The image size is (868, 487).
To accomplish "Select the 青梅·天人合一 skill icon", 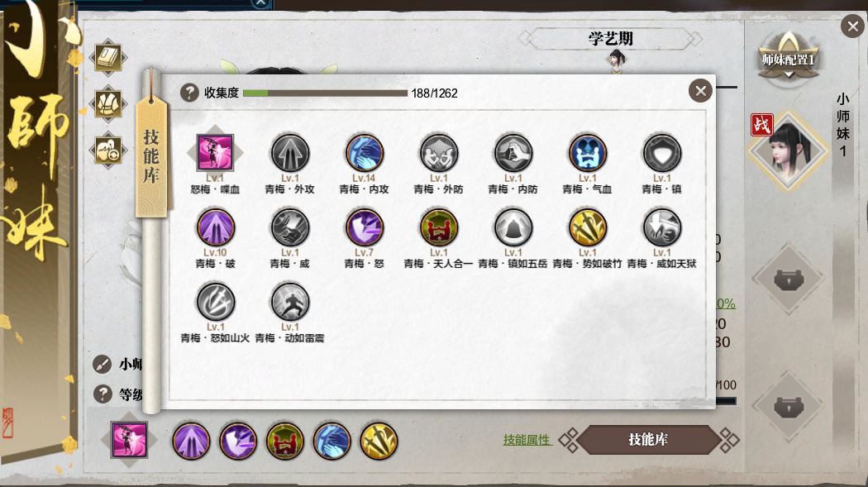I will (439, 227).
